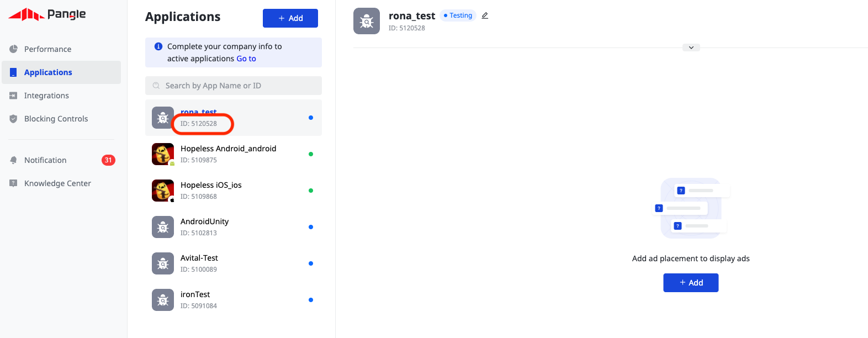Select the AndroidUnity application
The height and width of the screenshot is (338, 868).
click(234, 227)
